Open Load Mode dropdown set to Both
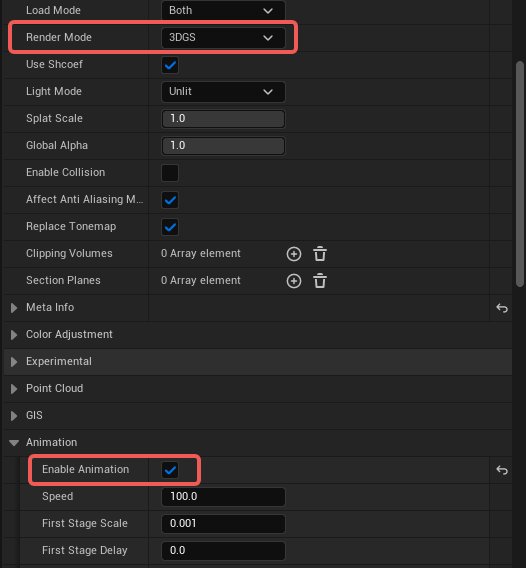Viewport: 526px width, 568px height. click(223, 11)
